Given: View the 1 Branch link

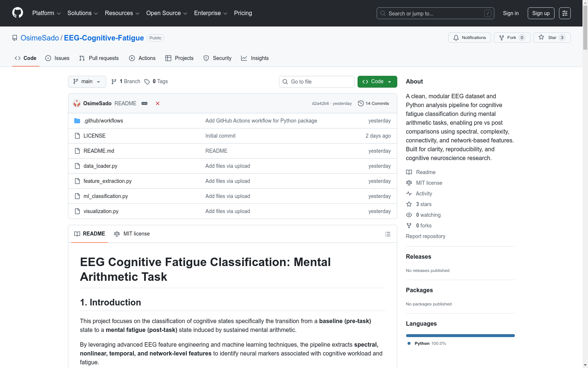Looking at the screenshot, I should pos(126,81).
